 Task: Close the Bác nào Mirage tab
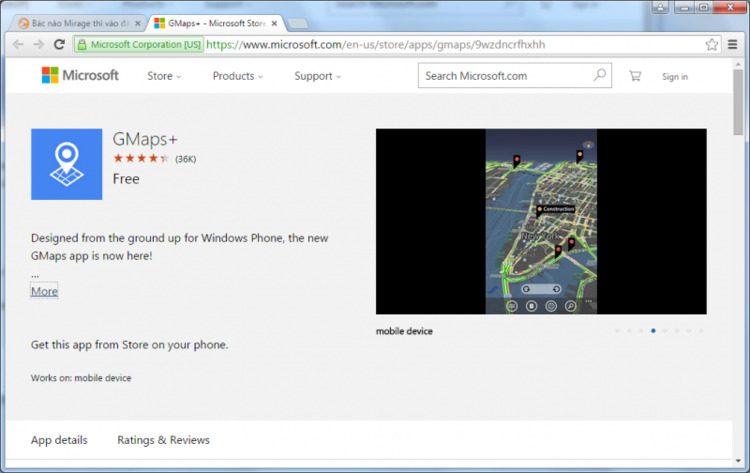(138, 23)
